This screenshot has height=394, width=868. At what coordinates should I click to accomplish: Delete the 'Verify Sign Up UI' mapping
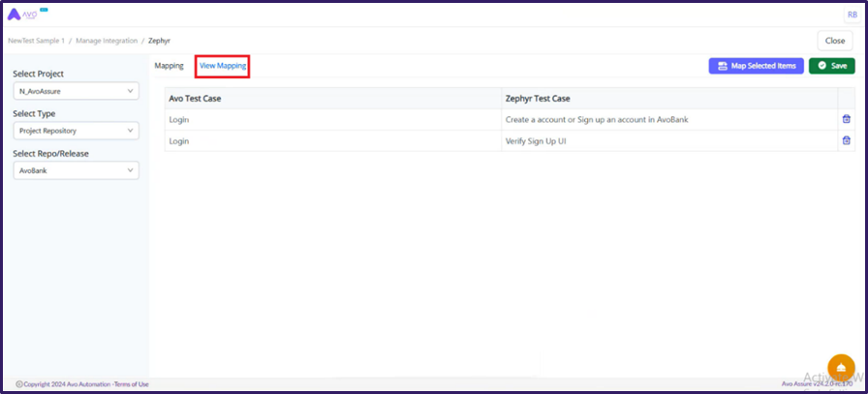click(846, 140)
